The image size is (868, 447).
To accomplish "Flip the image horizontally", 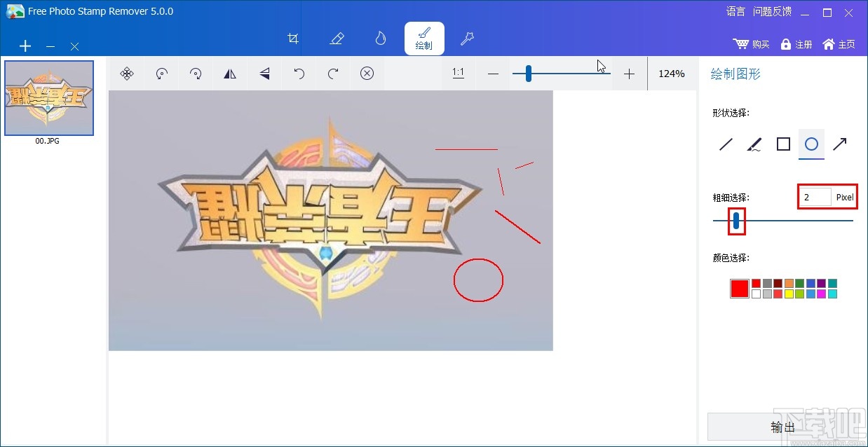I will click(x=230, y=73).
